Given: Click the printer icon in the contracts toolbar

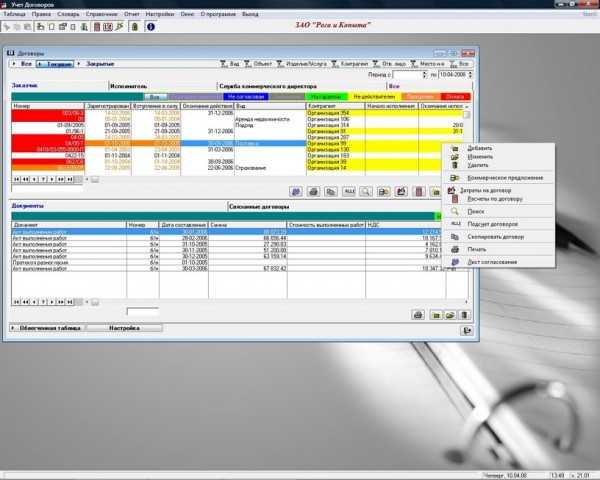Looking at the screenshot, I should point(313,190).
